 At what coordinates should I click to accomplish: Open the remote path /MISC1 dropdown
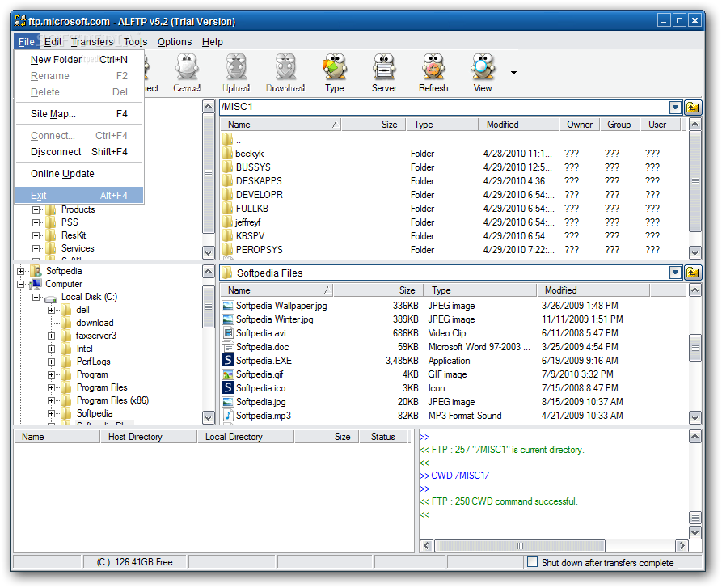(x=675, y=108)
